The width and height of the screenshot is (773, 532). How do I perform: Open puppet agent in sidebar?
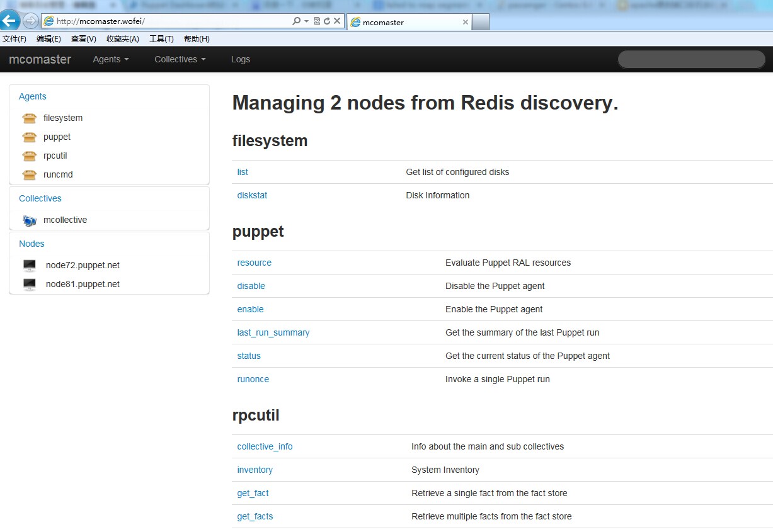pyautogui.click(x=57, y=137)
